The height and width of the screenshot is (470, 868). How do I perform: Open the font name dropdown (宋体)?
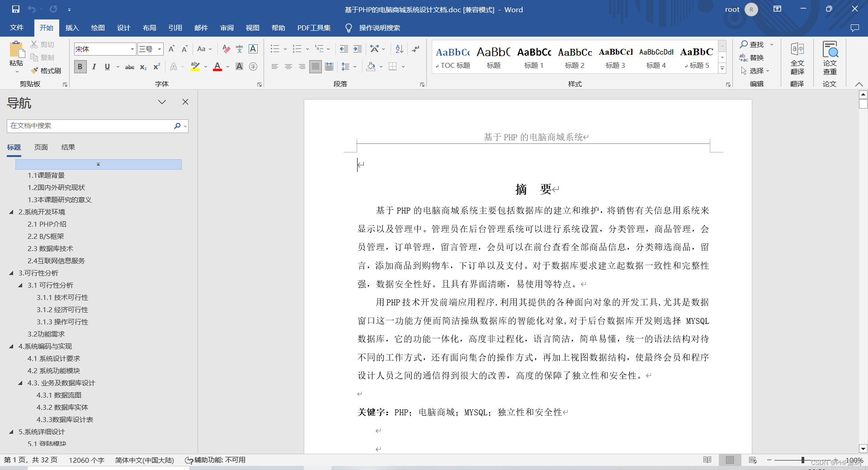(132, 49)
